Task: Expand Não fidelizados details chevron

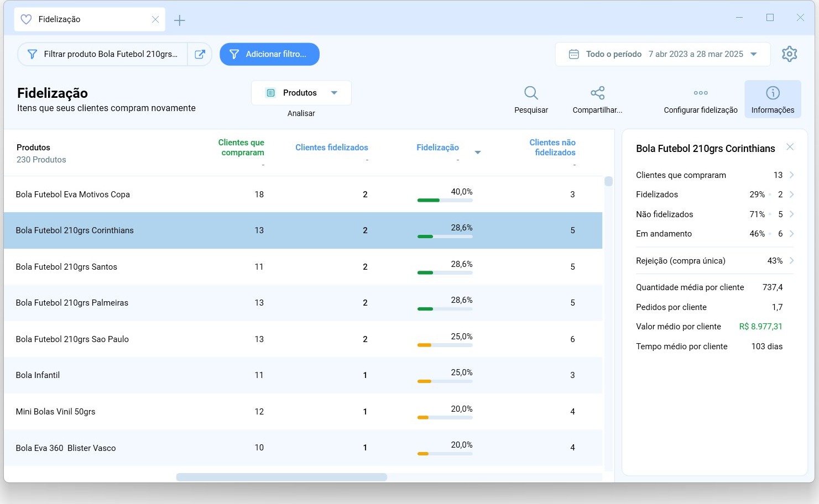Action: 792,214
